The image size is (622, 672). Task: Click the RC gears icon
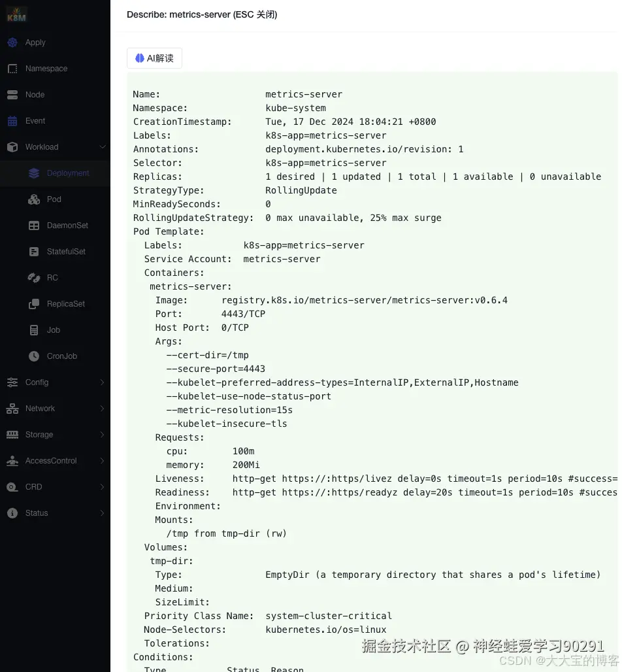[x=34, y=278]
